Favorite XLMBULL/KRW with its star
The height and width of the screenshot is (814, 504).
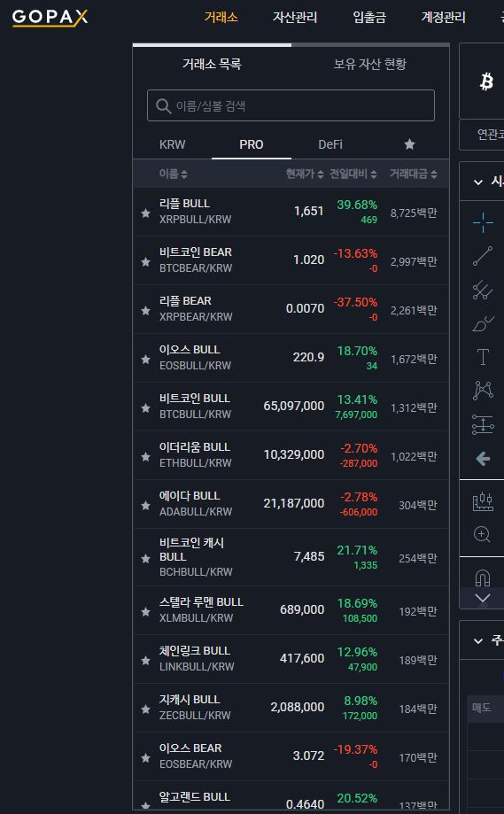146,612
